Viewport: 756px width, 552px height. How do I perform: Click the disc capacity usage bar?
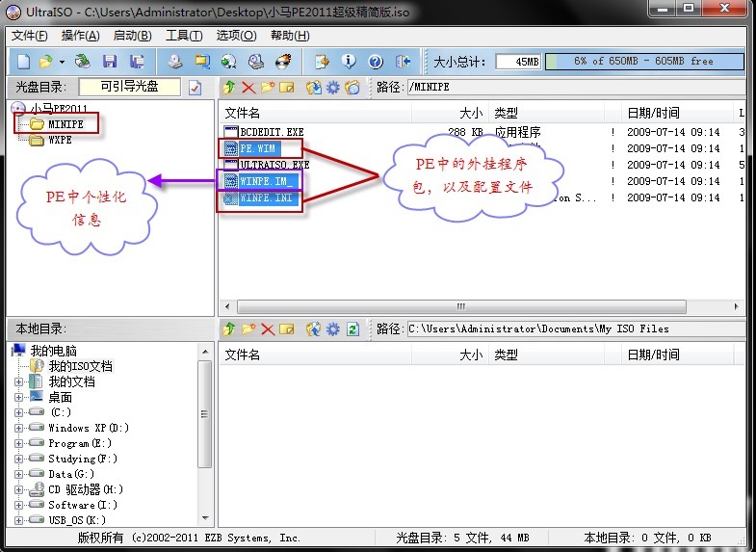tap(644, 62)
